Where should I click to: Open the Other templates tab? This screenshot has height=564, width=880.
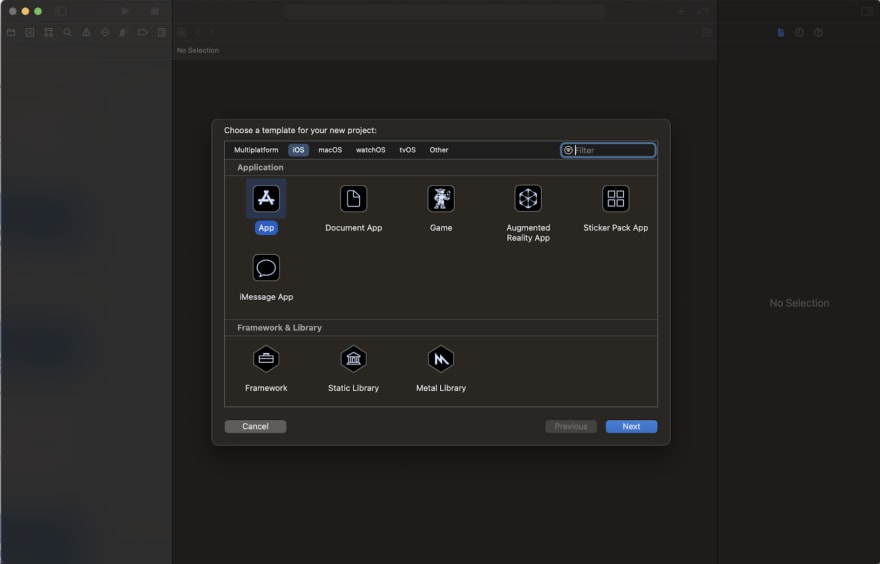pyautogui.click(x=439, y=150)
